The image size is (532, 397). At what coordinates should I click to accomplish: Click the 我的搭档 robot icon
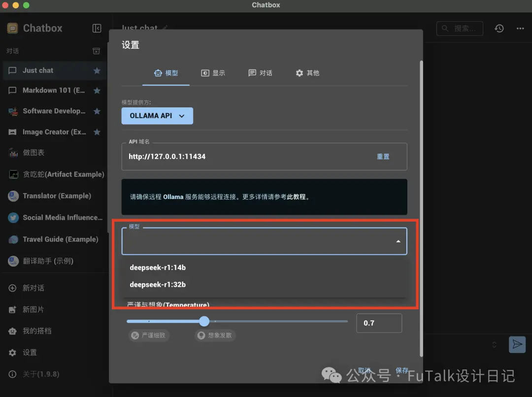[12, 331]
